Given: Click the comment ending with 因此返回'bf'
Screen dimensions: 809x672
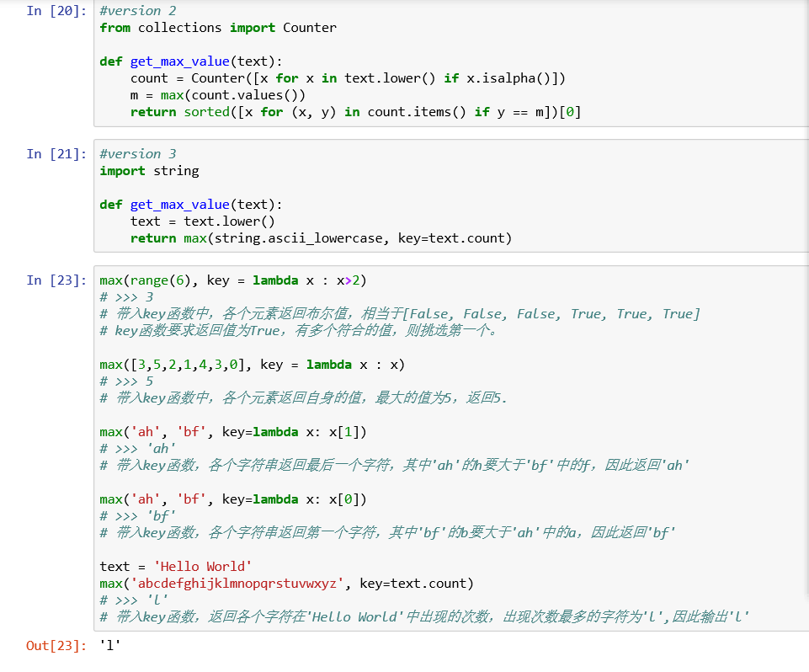Looking at the screenshot, I should pos(387,533).
